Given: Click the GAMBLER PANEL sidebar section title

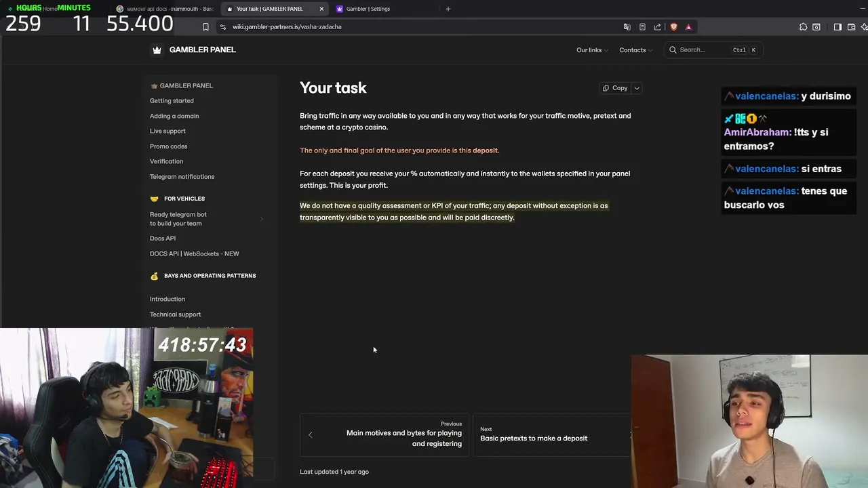Looking at the screenshot, I should [x=181, y=85].
